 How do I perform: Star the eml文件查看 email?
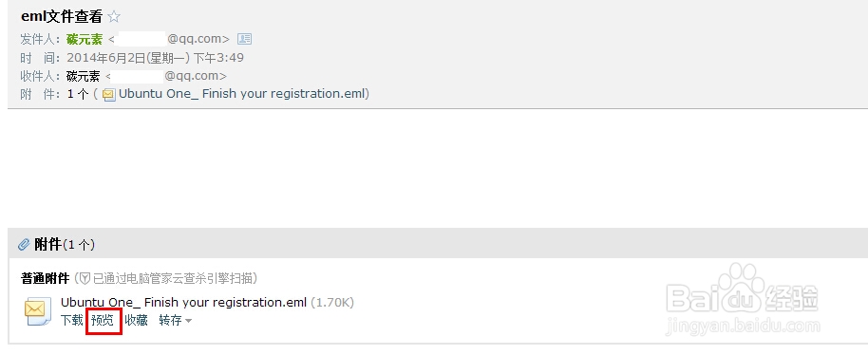coord(114,16)
